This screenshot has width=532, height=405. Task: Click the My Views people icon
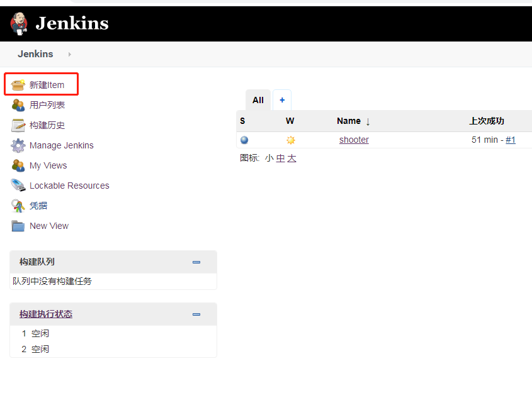[x=18, y=165]
